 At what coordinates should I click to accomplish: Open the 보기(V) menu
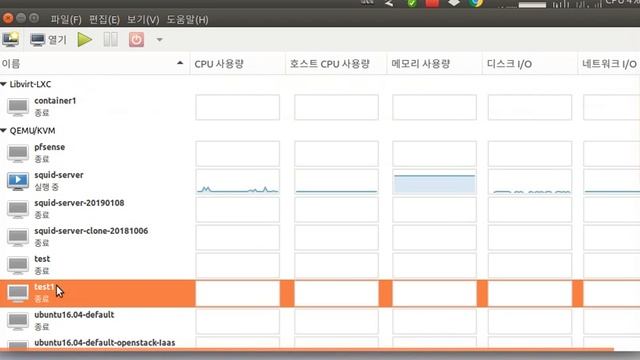point(143,19)
